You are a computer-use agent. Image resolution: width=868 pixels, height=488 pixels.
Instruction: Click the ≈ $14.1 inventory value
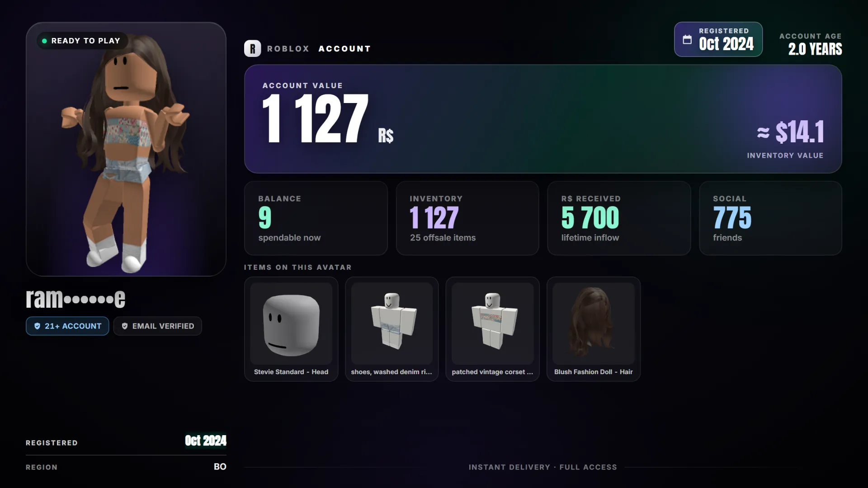pyautogui.click(x=790, y=132)
